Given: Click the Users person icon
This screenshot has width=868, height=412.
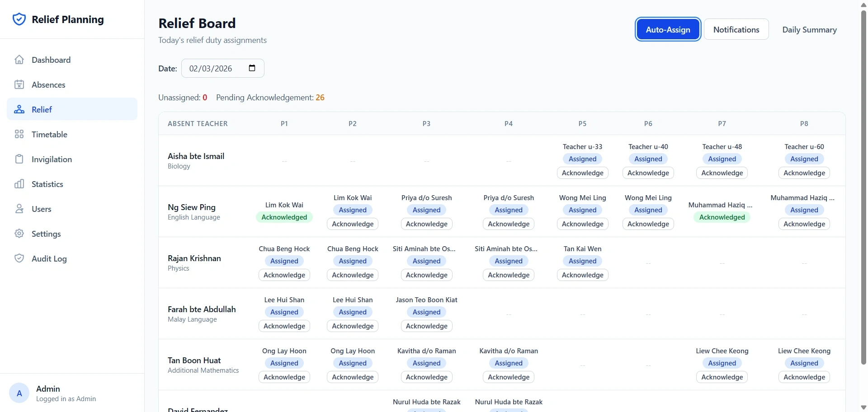Looking at the screenshot, I should point(19,209).
